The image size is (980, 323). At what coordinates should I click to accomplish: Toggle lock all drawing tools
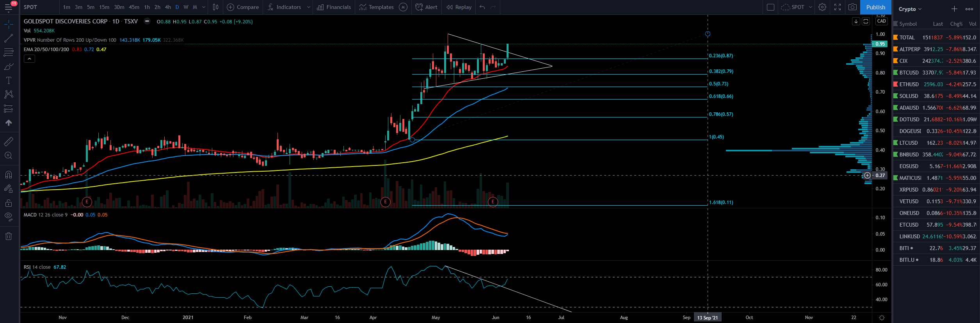pos(9,203)
